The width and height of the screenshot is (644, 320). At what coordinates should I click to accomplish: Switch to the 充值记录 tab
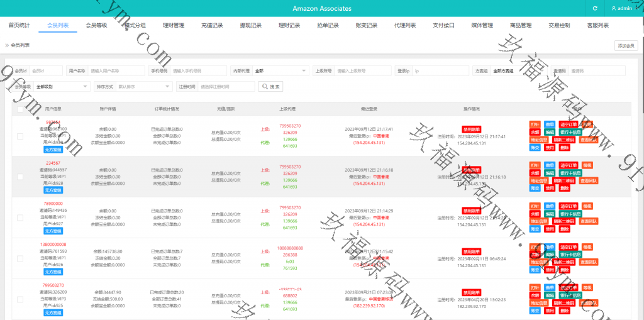(212, 26)
